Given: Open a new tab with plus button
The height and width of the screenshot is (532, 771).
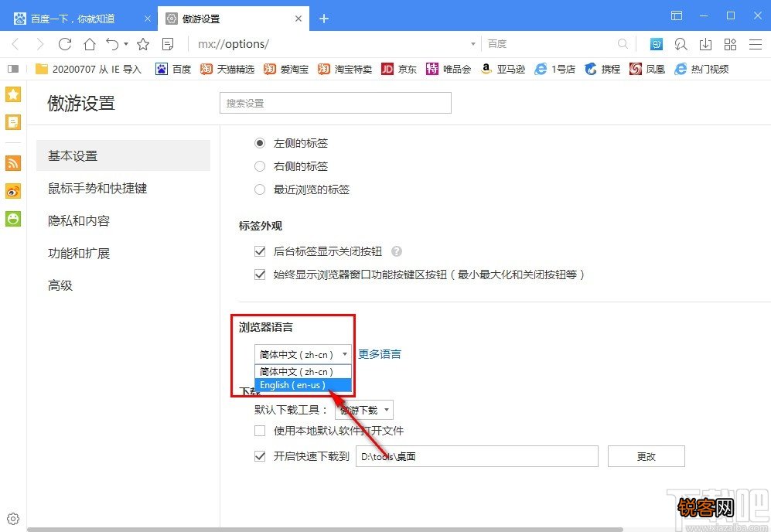Looking at the screenshot, I should (323, 19).
